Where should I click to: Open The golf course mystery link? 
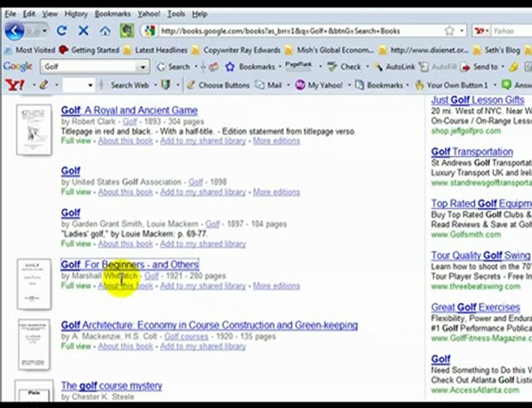112,385
